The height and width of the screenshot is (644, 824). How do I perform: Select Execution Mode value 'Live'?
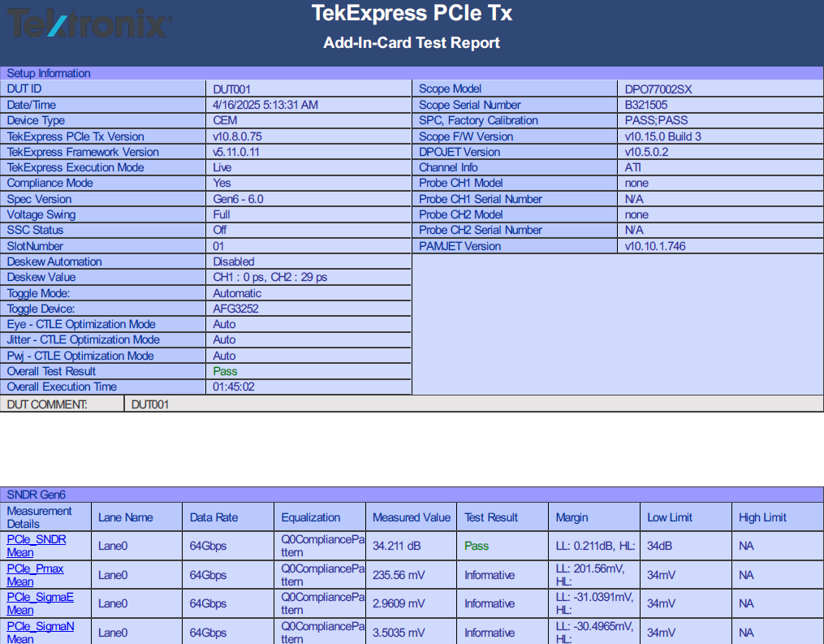(x=222, y=168)
